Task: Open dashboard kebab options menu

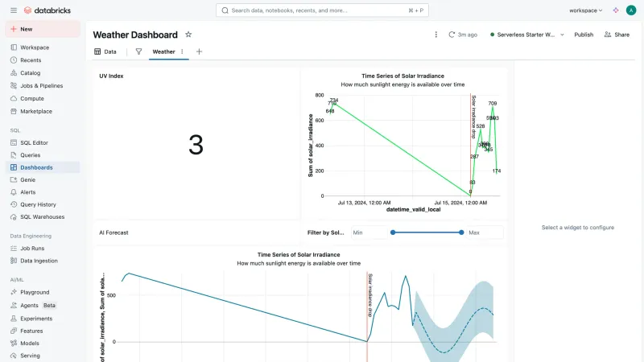Action: pyautogui.click(x=436, y=35)
